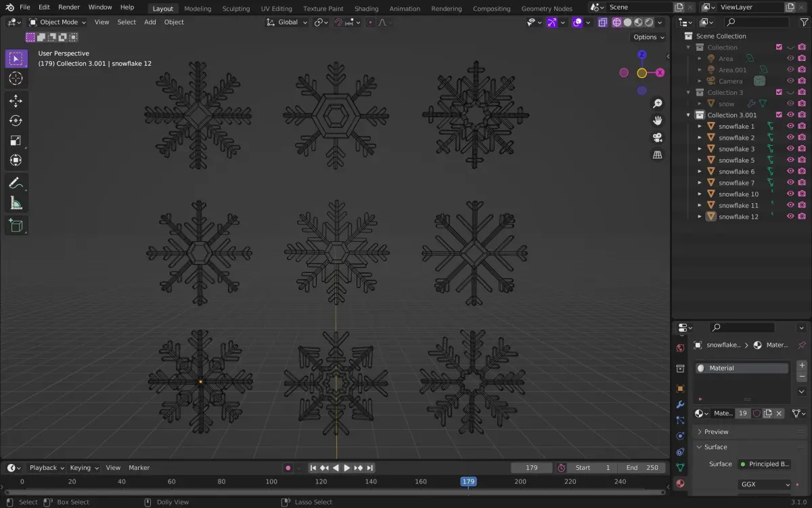Open the Object Mode dropdown
The image size is (812, 508).
(58, 22)
